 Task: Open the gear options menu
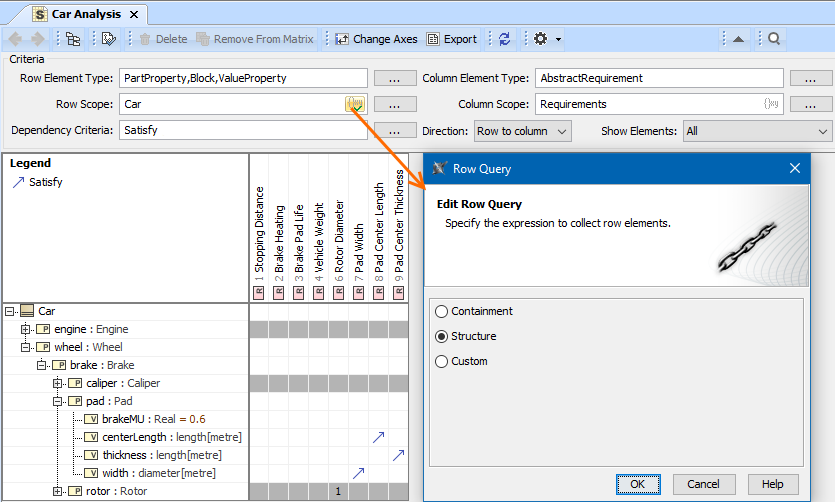pos(545,39)
